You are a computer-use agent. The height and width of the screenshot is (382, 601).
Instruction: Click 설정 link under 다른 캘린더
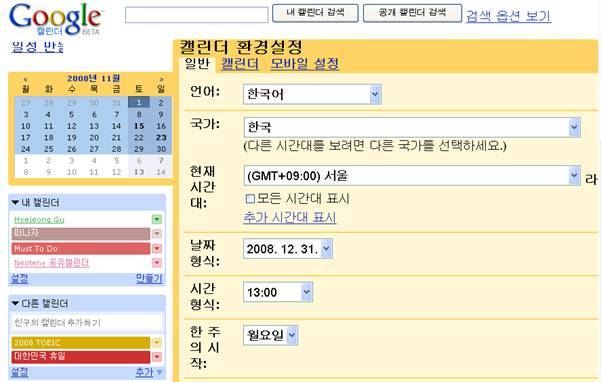tap(20, 372)
